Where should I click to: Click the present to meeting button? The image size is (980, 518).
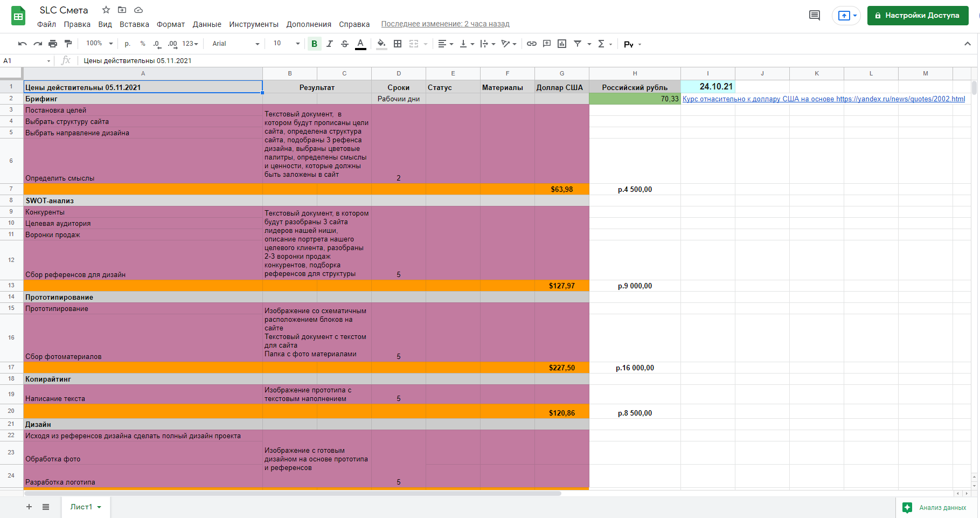846,16
